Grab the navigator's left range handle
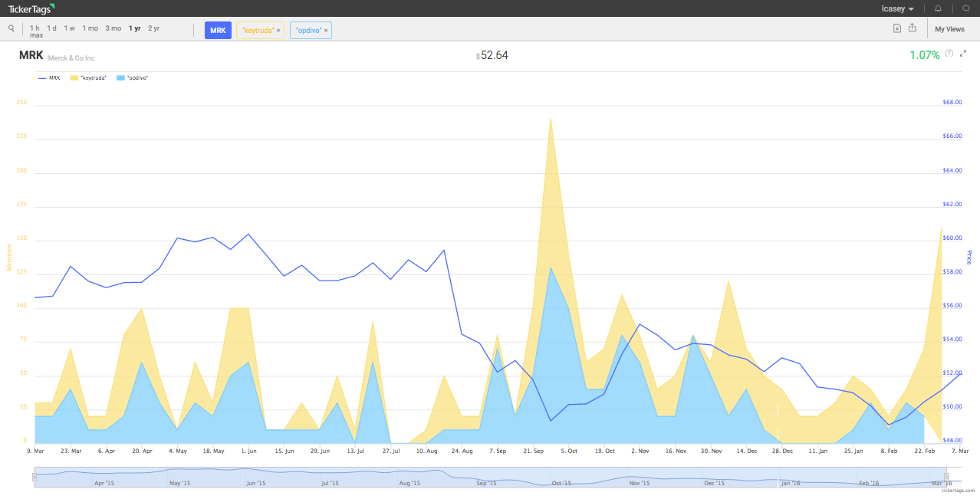Viewport: 980px width, 499px height. 34,477
